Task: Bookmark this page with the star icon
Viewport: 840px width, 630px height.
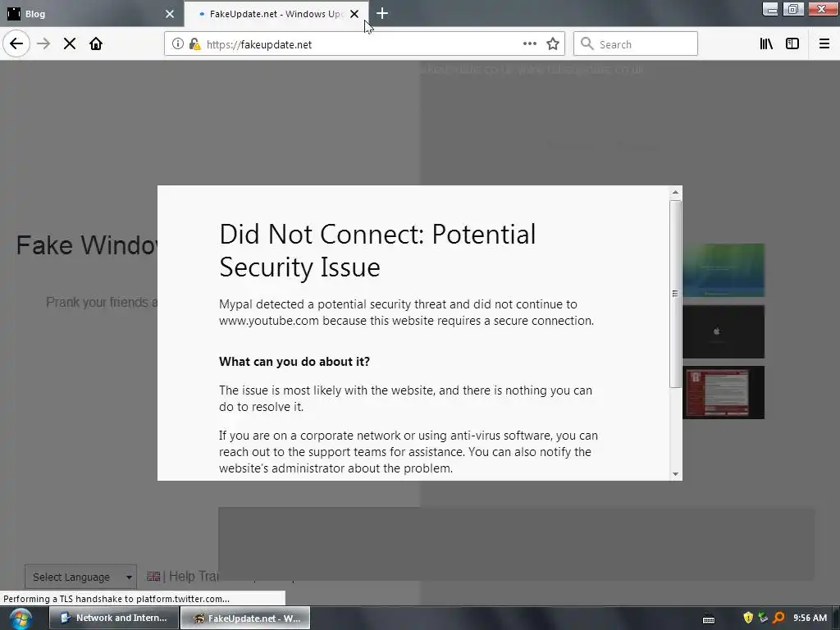Action: click(x=553, y=44)
